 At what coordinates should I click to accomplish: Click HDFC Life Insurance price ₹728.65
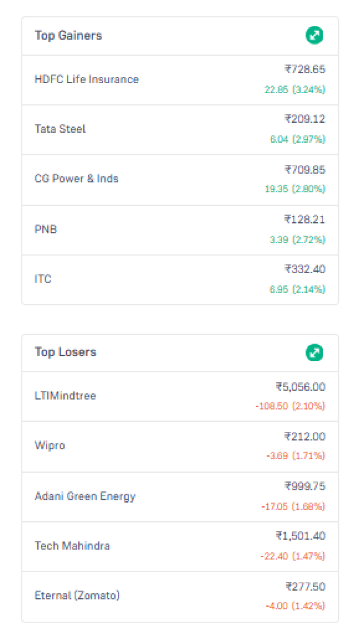point(305,69)
